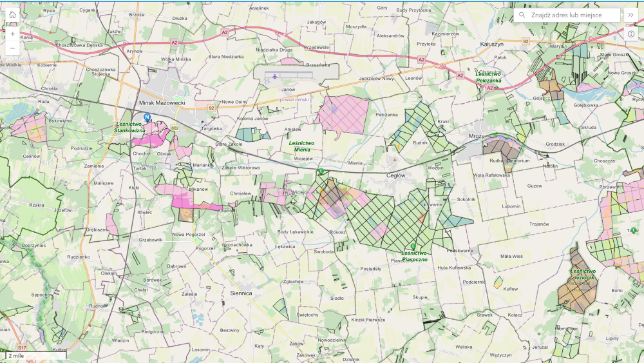Click the Siennica town label
Viewport: 644px width, 363px height.
click(x=241, y=293)
